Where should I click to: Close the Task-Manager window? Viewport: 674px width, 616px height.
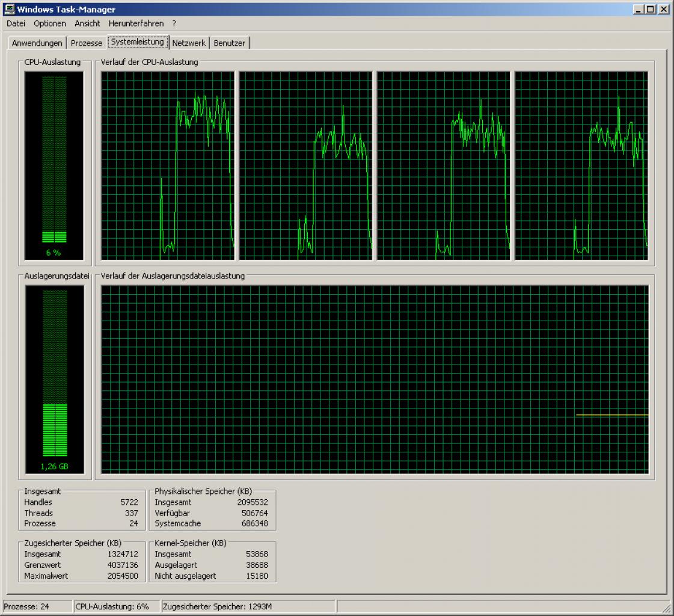(x=664, y=9)
